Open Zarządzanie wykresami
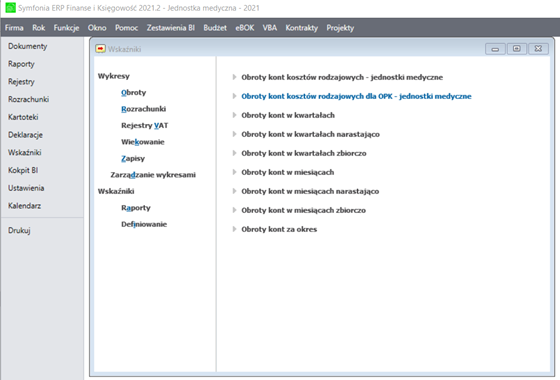Screen dimensions: 560x380 153,175
